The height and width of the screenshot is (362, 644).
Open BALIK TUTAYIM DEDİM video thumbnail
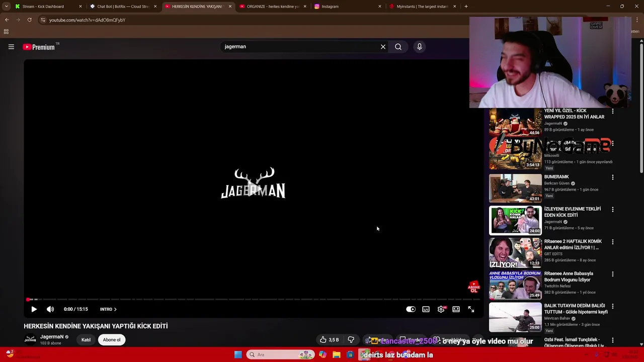coord(515,317)
